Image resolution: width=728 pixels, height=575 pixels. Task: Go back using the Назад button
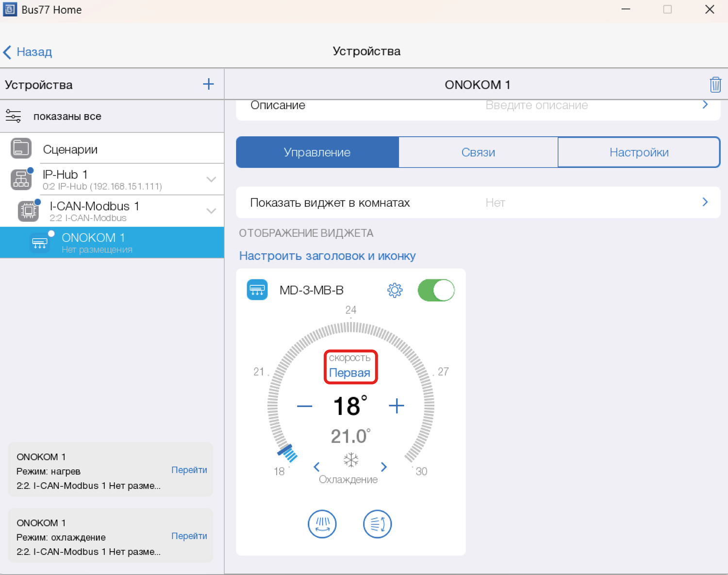pos(28,52)
